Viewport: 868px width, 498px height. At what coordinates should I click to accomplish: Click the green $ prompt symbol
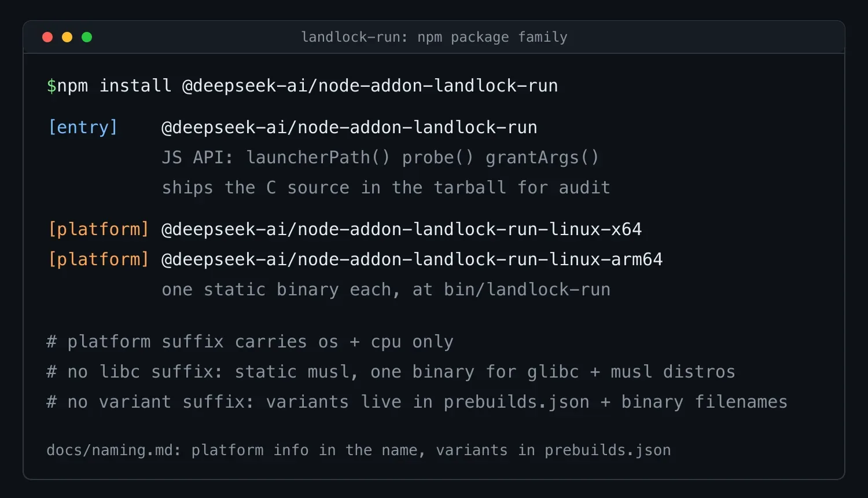pyautogui.click(x=52, y=86)
